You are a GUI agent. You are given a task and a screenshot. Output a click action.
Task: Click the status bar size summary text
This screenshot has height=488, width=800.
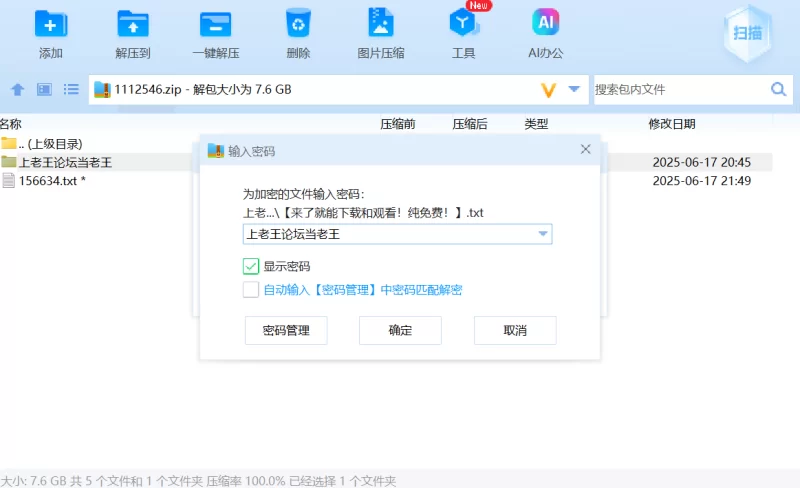click(x=198, y=481)
